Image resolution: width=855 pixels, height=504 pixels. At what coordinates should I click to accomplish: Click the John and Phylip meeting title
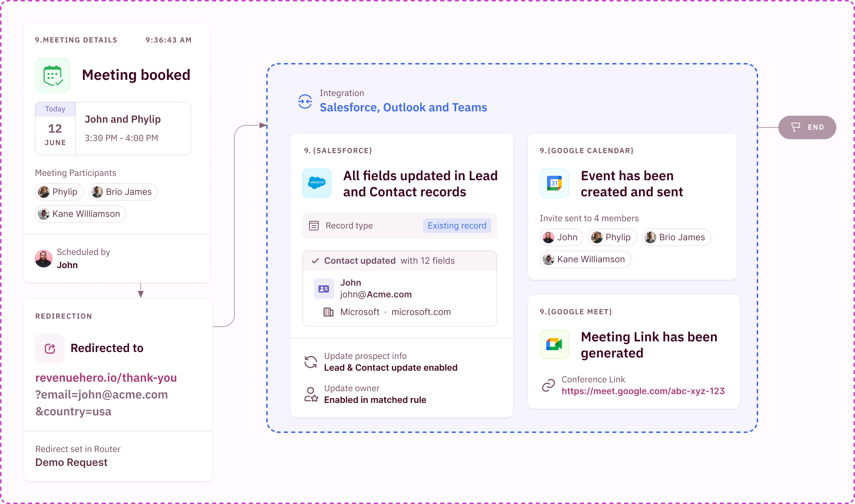tap(123, 119)
